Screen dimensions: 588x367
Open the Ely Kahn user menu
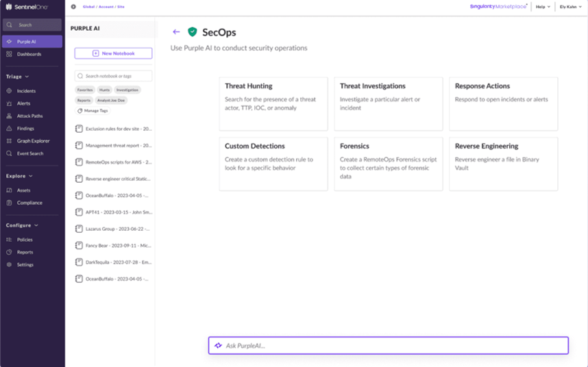(570, 7)
